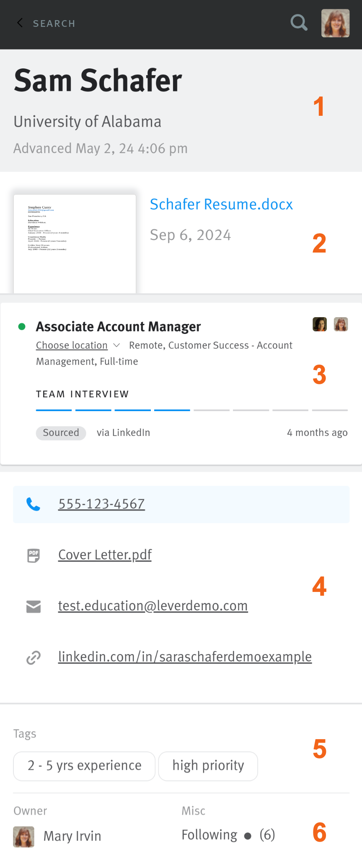This screenshot has width=362, height=868.
Task: Open the location chevron on Associate Account Manager
Action: click(117, 345)
